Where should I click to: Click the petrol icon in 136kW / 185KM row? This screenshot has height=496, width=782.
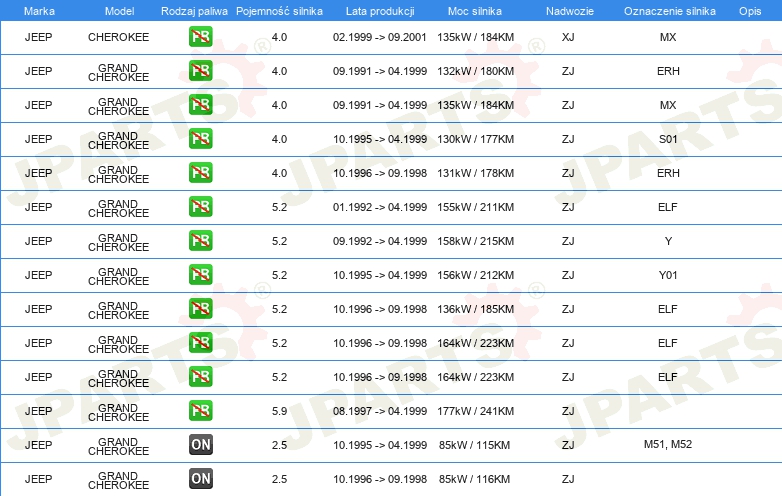coord(200,309)
